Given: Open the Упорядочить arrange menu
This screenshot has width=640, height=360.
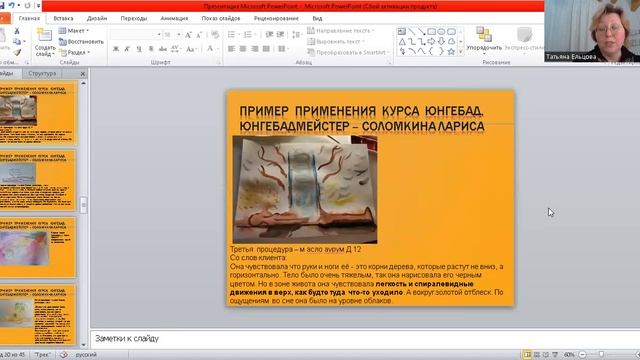Looking at the screenshot, I should 484,41.
